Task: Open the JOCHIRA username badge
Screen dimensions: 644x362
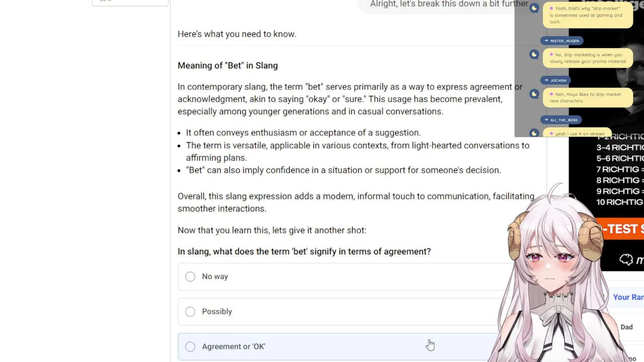Action: click(x=555, y=80)
